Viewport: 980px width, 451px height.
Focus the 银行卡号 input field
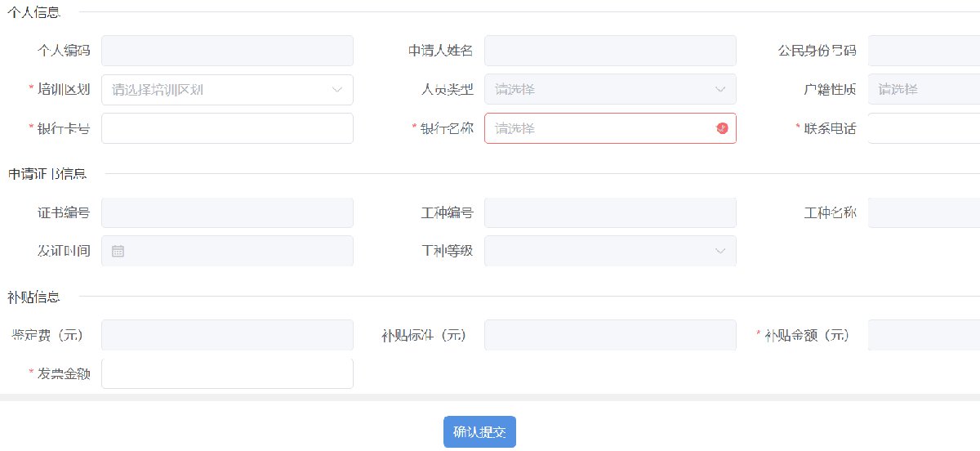(227, 128)
